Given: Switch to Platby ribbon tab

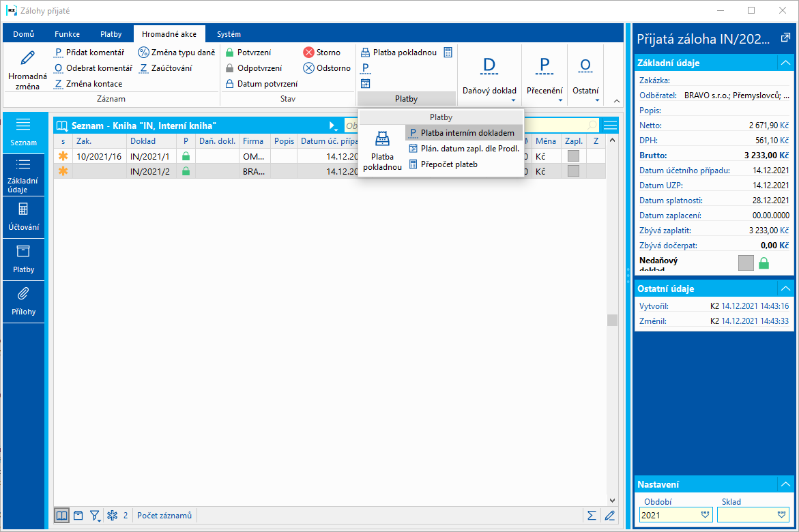Looking at the screenshot, I should click(111, 34).
